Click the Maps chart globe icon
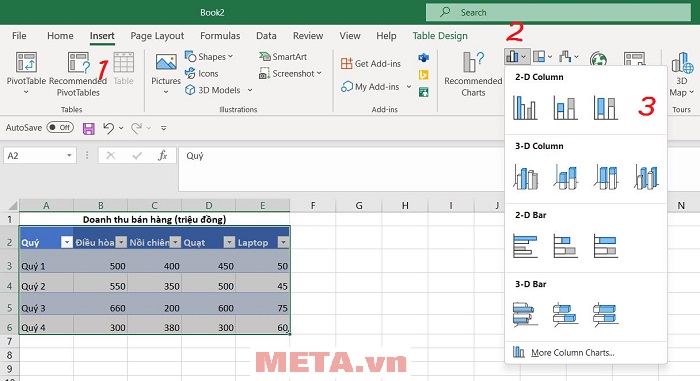This screenshot has height=381, width=700. [x=598, y=59]
